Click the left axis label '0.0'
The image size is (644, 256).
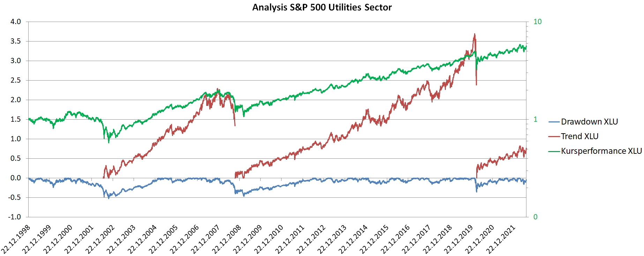pos(16,178)
